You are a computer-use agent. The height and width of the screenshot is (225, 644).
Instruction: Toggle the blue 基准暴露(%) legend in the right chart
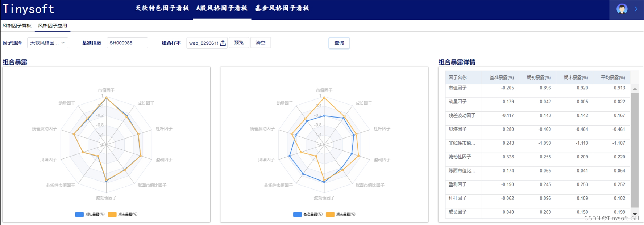308,214
